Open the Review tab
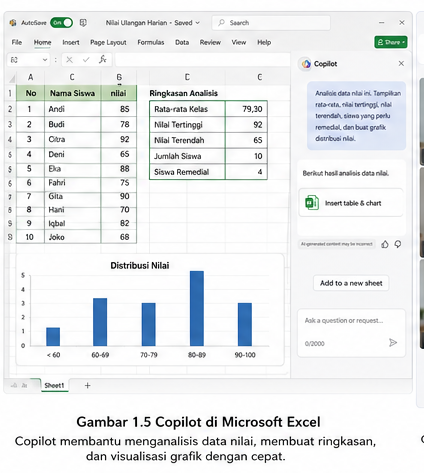Image resolution: width=424 pixels, height=473 pixels. (x=210, y=42)
